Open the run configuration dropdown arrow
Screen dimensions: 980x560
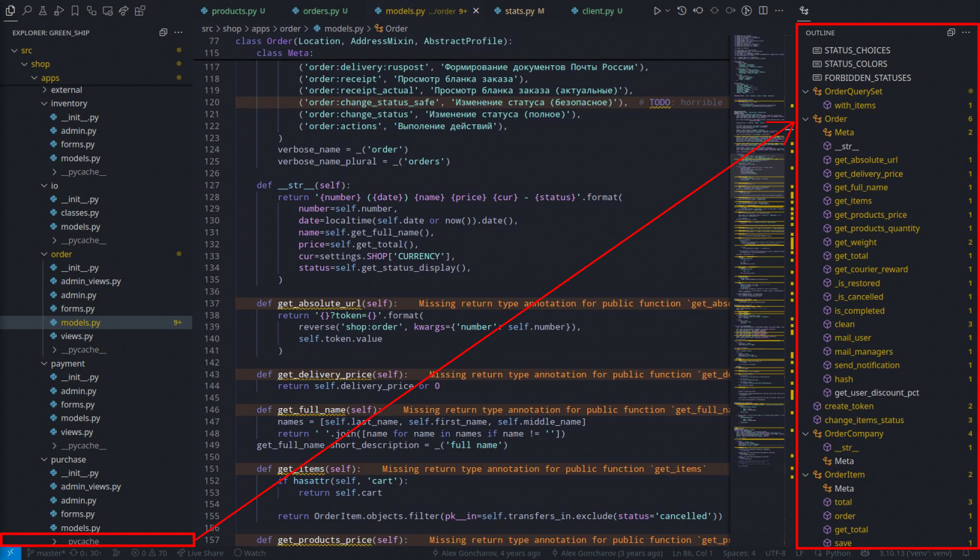click(x=667, y=11)
